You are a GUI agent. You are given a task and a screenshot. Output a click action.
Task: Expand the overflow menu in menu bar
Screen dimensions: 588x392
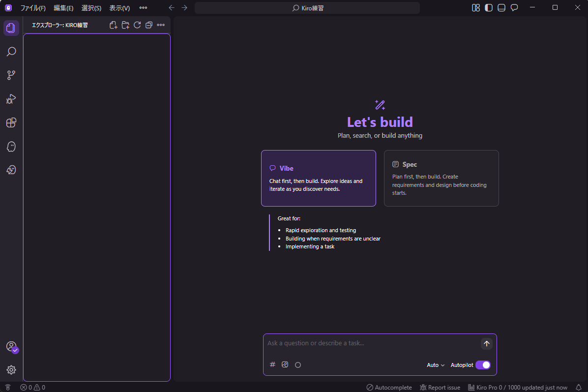pos(143,8)
